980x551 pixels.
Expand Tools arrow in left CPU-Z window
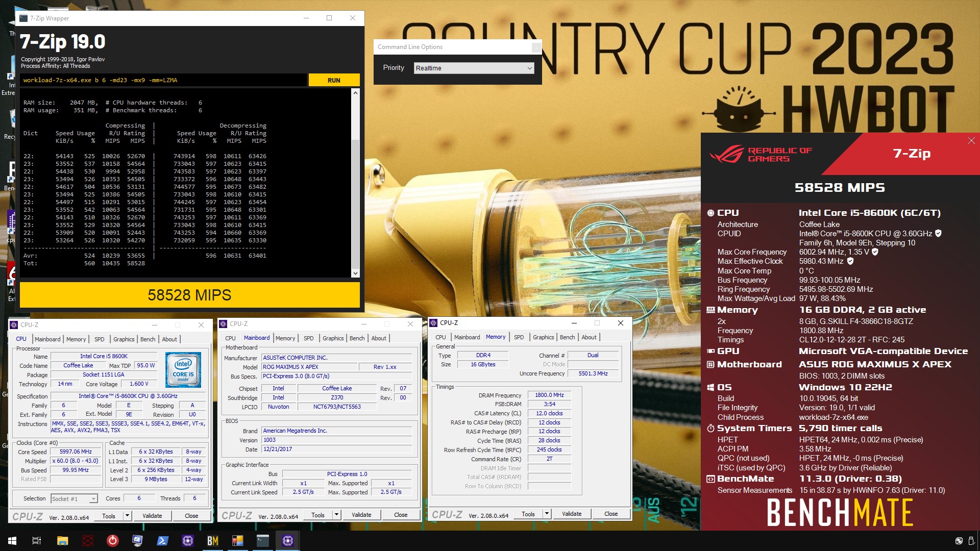(127, 516)
